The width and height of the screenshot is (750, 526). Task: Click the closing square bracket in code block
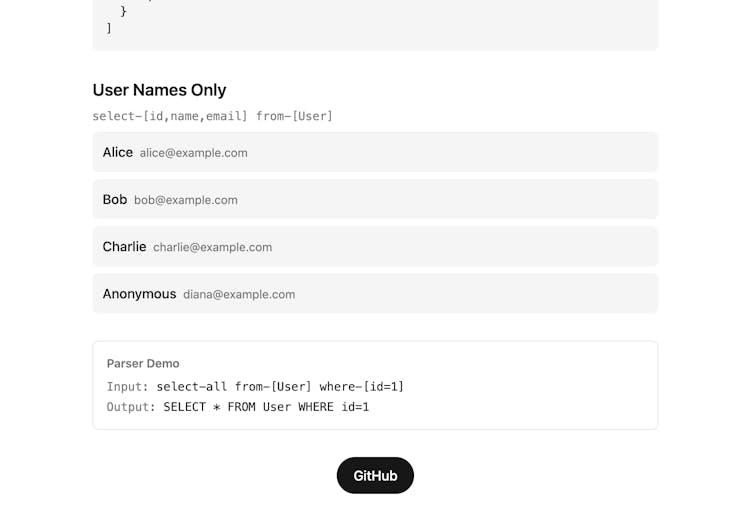pyautogui.click(x=109, y=28)
